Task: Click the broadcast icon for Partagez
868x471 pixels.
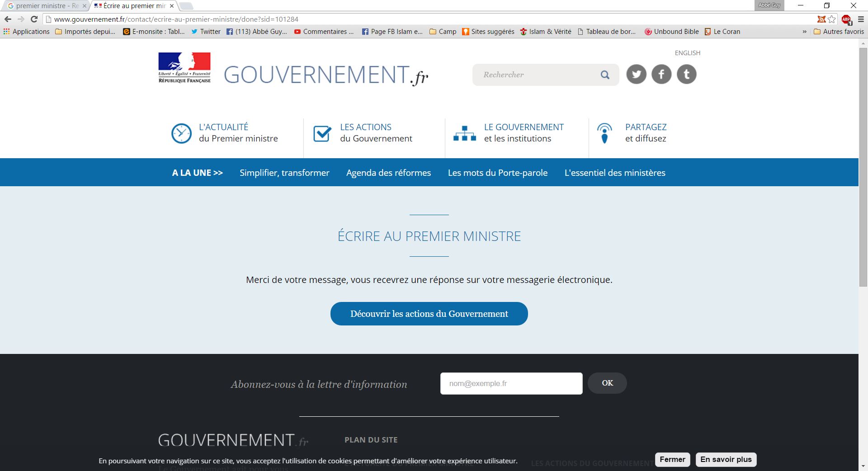Action: coord(604,133)
